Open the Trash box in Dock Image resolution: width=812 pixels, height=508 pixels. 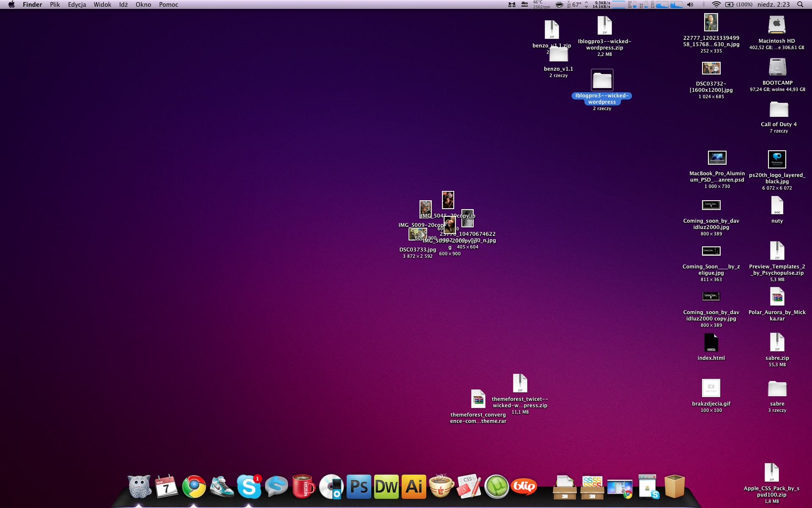click(675, 487)
